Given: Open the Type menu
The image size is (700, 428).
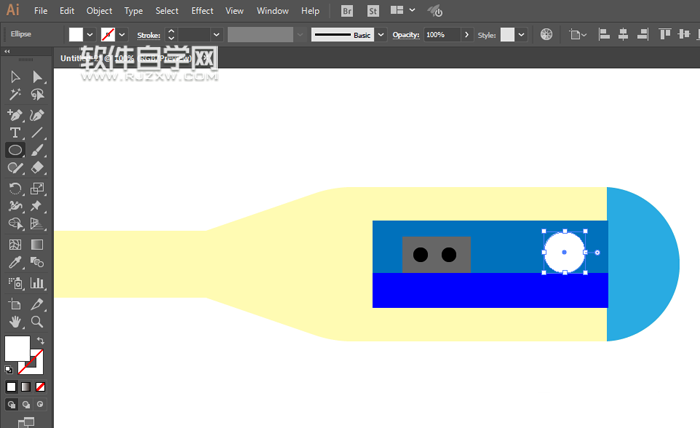Looking at the screenshot, I should point(133,11).
